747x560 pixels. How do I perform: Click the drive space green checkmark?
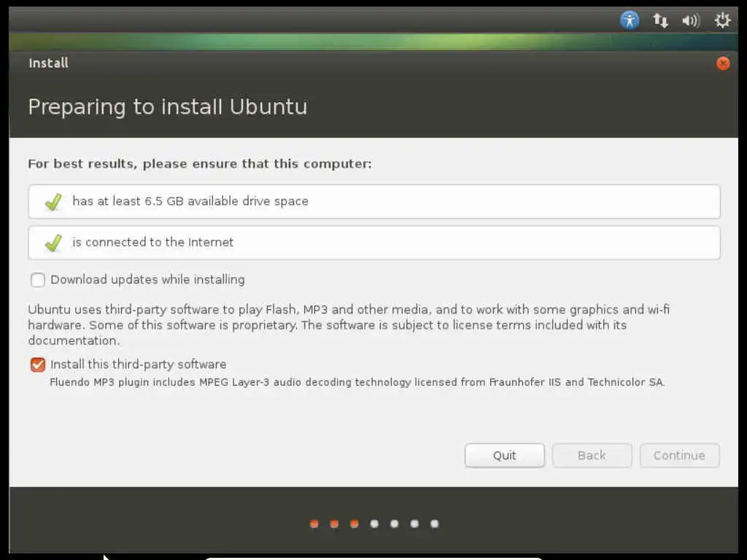coord(53,202)
